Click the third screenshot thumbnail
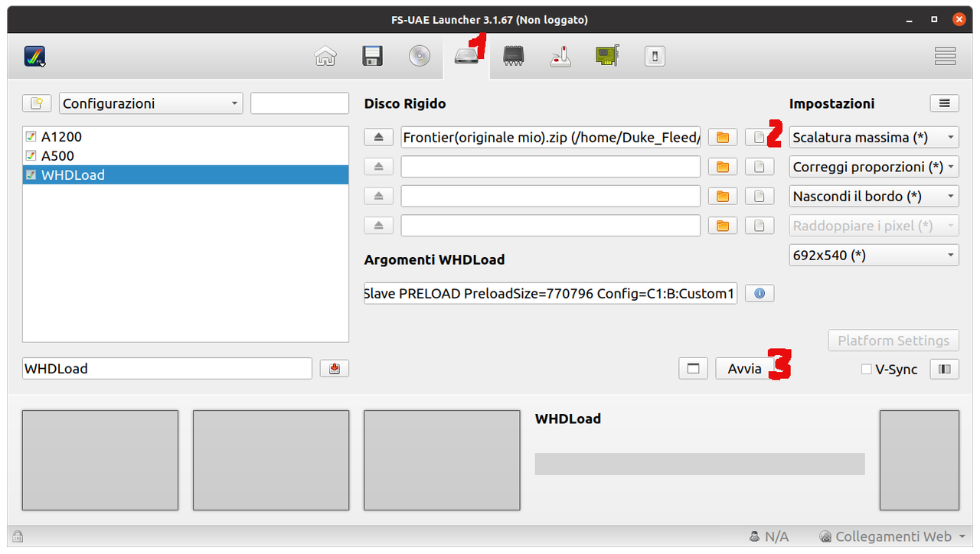The width and height of the screenshot is (980, 554). 442,460
